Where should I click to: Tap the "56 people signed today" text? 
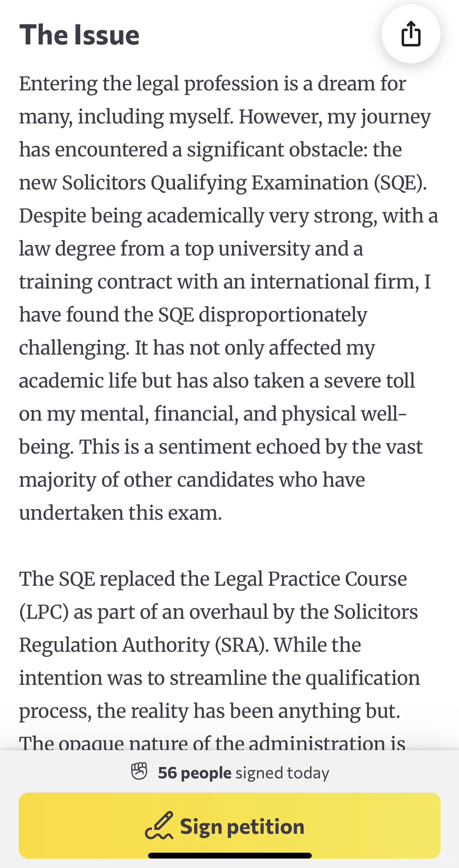244,773
